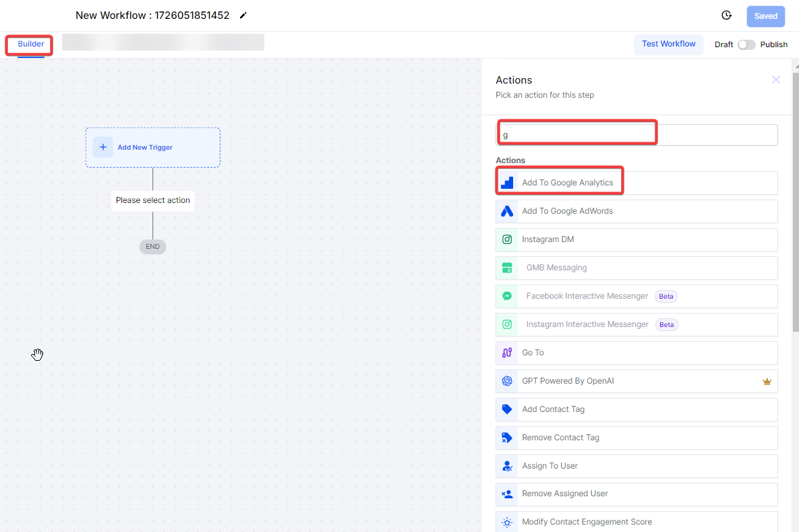
Task: Select Instagram Interactive Messenger action
Action: click(637, 324)
